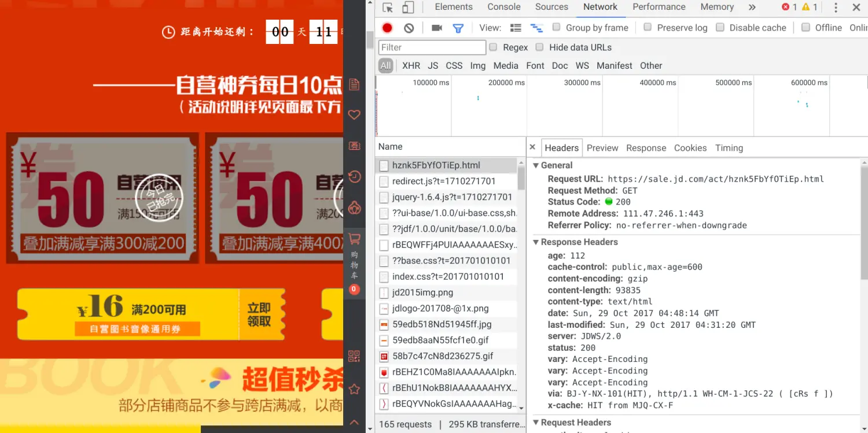
Task: Switch to the Sources tab
Action: [551, 7]
